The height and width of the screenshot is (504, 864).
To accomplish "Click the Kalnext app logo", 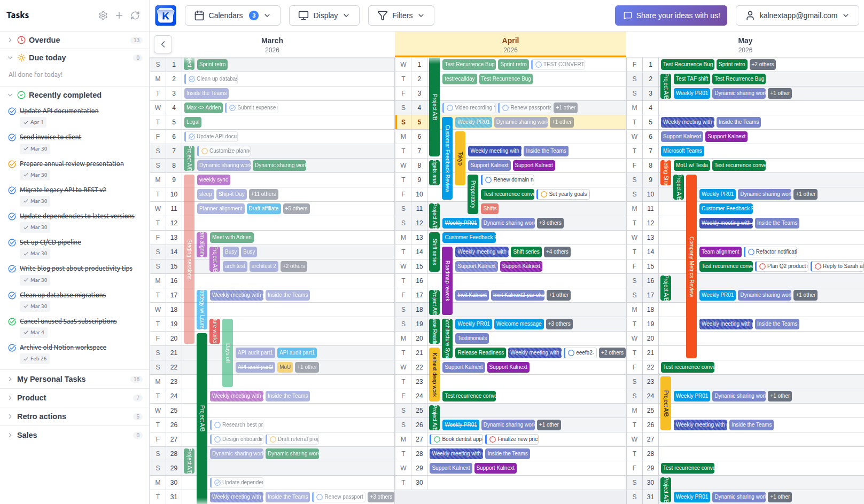I will (166, 15).
